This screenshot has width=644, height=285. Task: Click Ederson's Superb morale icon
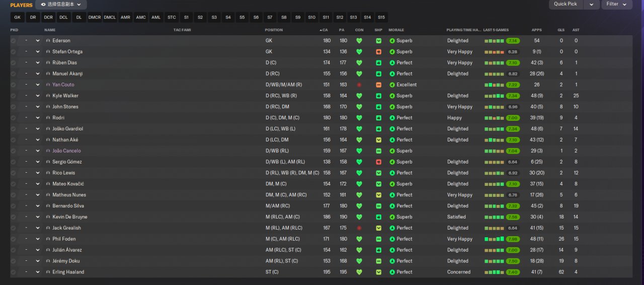pos(392,41)
